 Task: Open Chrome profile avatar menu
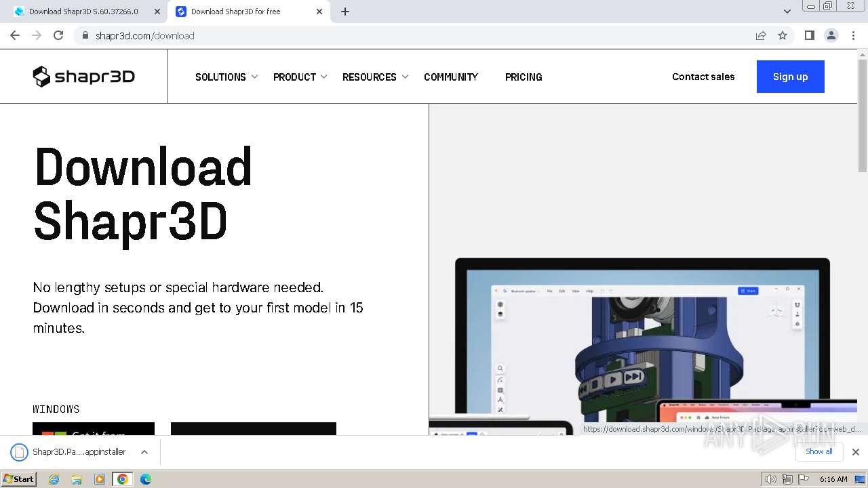coord(831,35)
